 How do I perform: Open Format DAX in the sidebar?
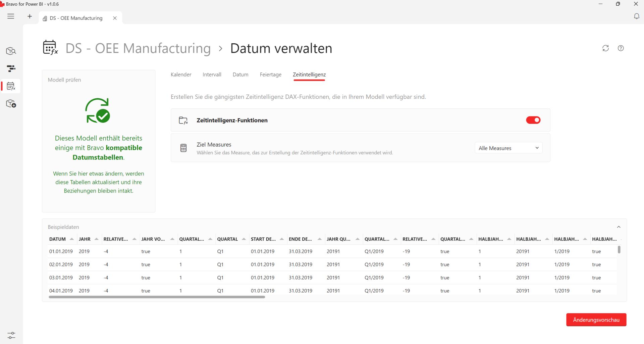pos(11,69)
